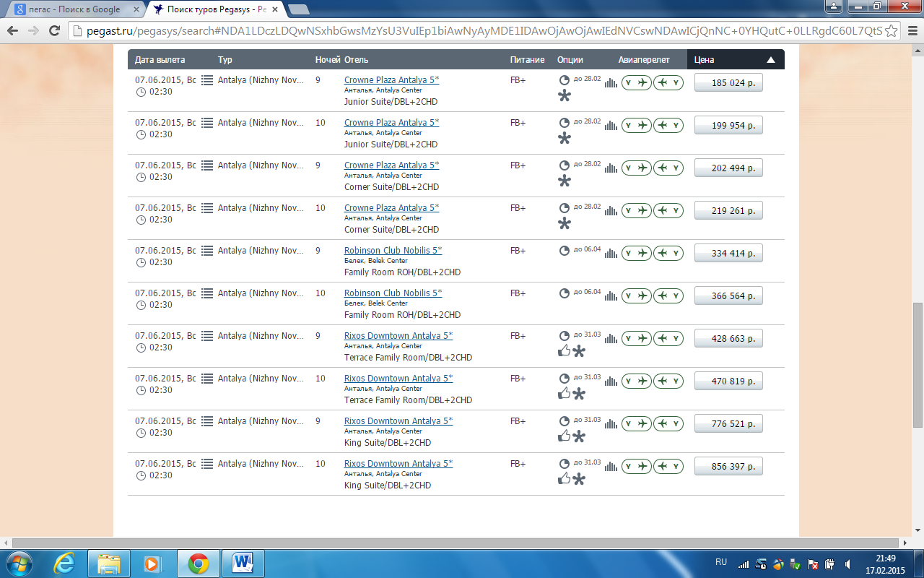Click bar chart icon in 185 024 р. row
The image size is (924, 578).
(611, 84)
